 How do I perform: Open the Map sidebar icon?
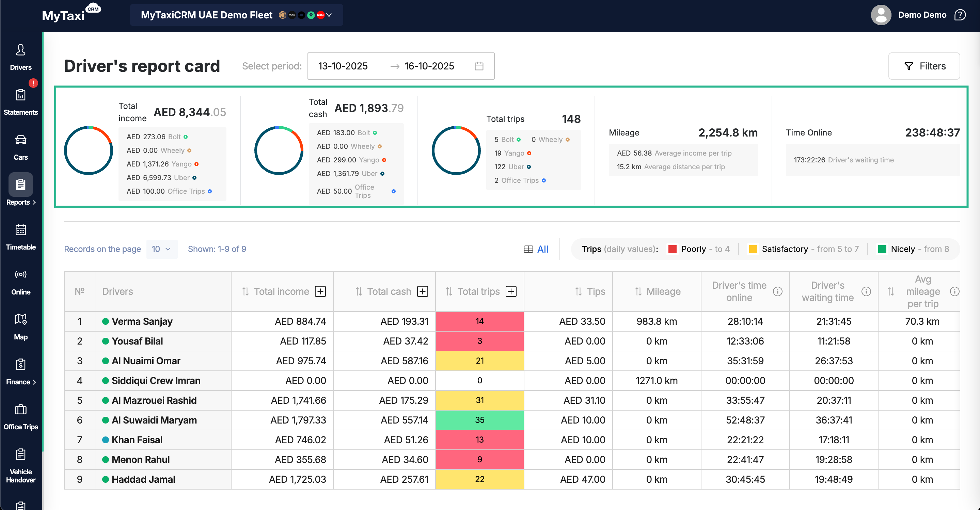20,319
